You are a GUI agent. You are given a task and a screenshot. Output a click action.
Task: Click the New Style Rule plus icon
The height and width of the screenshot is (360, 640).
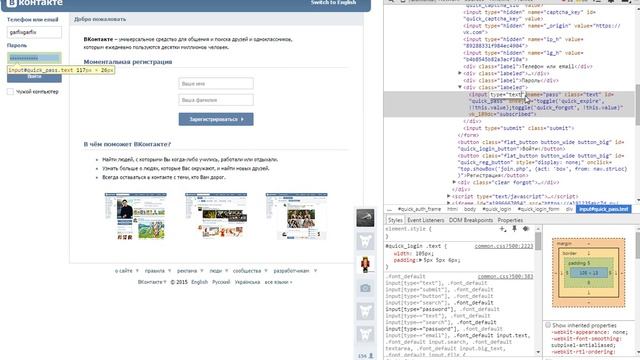(x=502, y=229)
